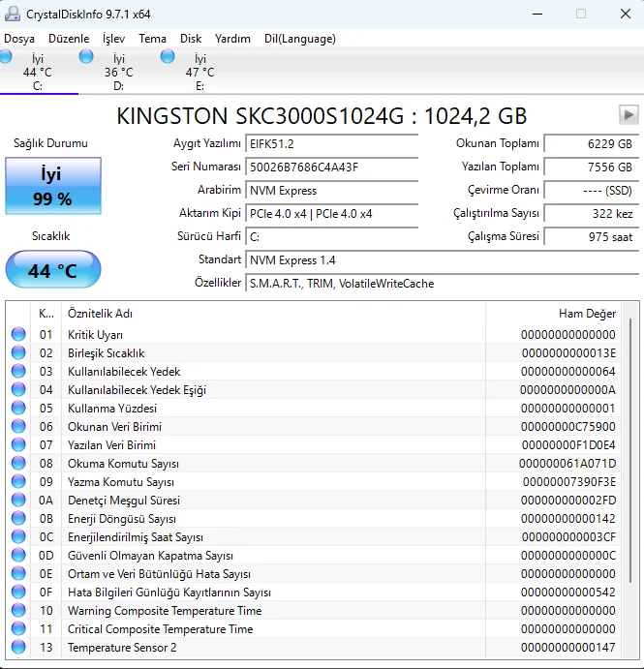The width and height of the screenshot is (644, 669).
Task: Click status orb for Kullanma Yüzdesi row
Action: pos(18,409)
